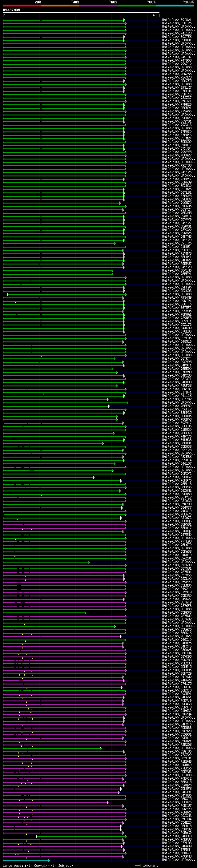Click the short cyan alignment bar
Image resolution: width=197 pixels, height=868 pixels.
point(26,860)
